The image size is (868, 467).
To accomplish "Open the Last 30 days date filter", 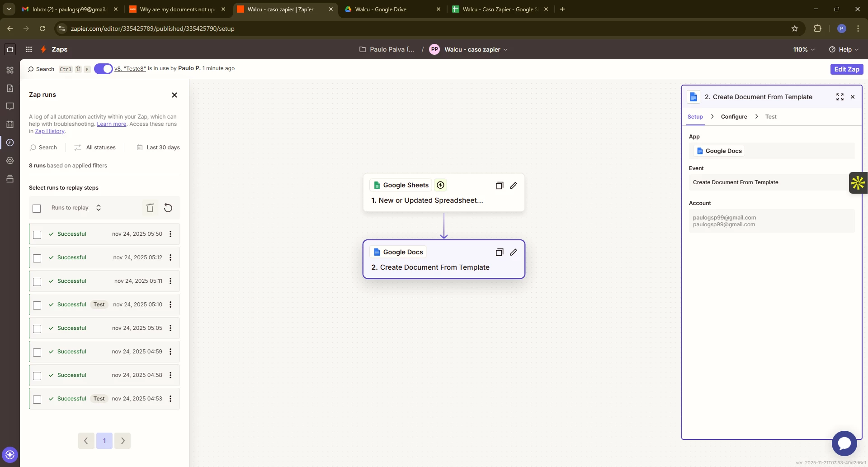I will pos(158,148).
